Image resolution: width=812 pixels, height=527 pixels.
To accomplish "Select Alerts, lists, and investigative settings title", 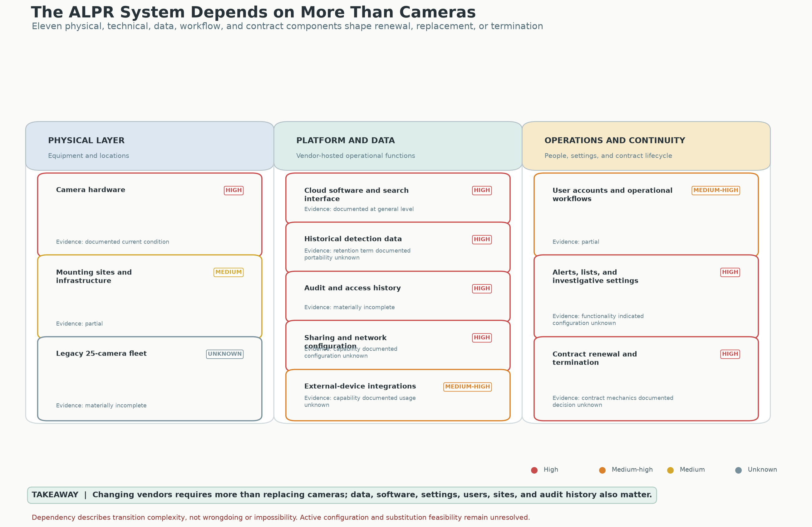I will click(595, 276).
